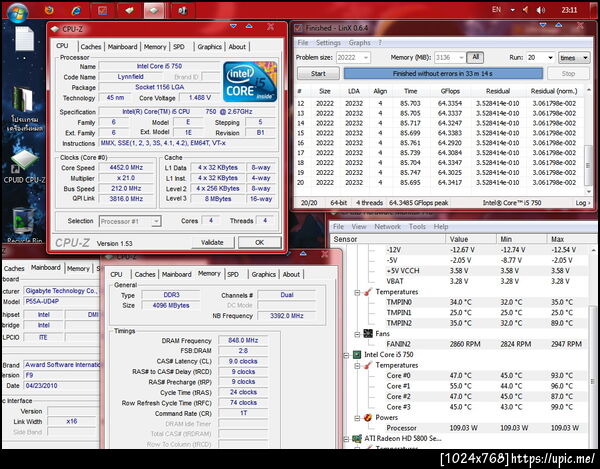Click the Stop button in LinX

[568, 73]
